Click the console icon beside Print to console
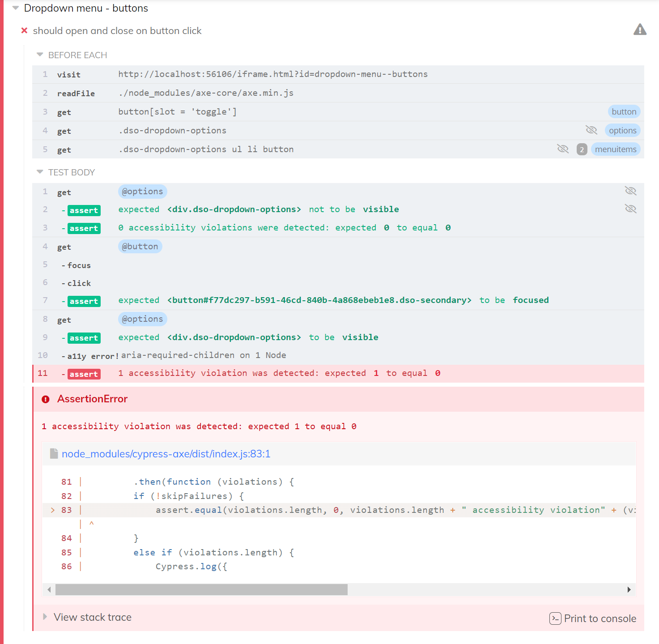659x644 pixels. coord(555,618)
